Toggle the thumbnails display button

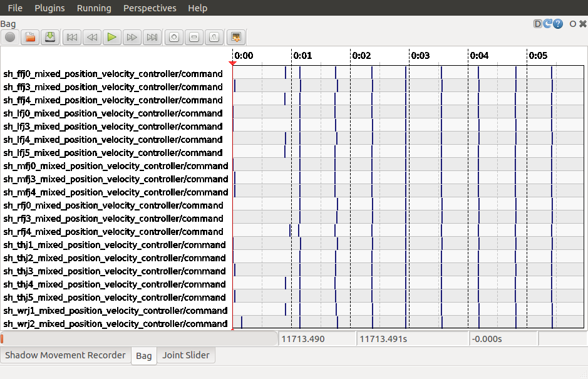coord(236,37)
